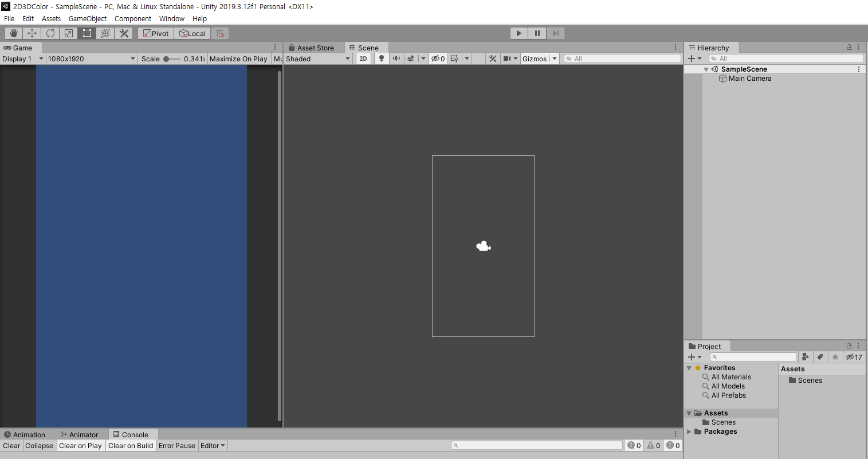Viewport: 868px width, 459px height.
Task: Open custom editor tools
Action: coord(124,33)
